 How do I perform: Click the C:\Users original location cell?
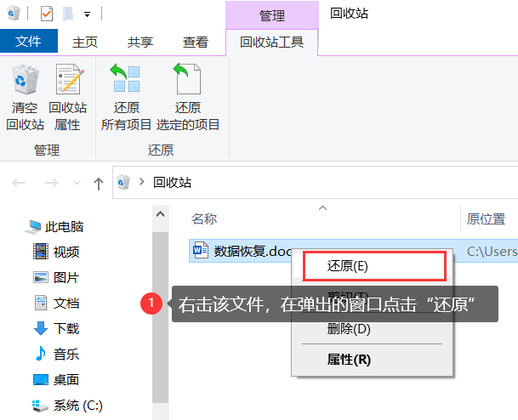[x=492, y=252]
